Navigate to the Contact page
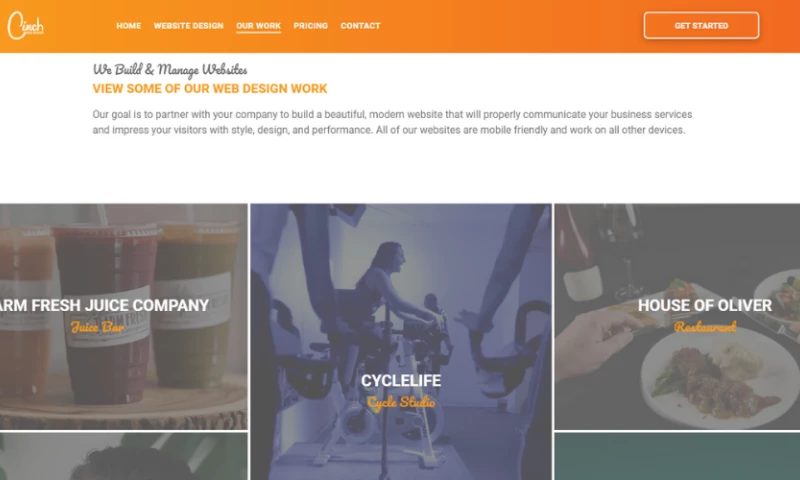The width and height of the screenshot is (800, 480). 360,26
